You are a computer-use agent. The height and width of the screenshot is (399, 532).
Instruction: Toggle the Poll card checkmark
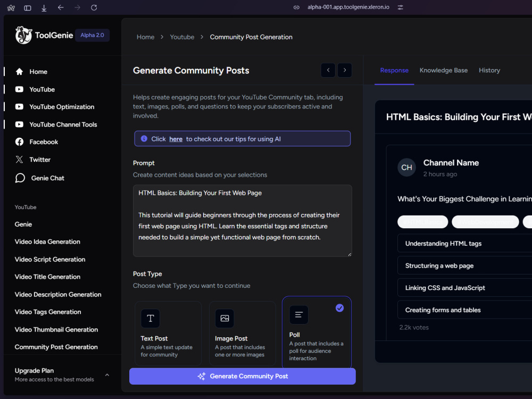tap(339, 308)
